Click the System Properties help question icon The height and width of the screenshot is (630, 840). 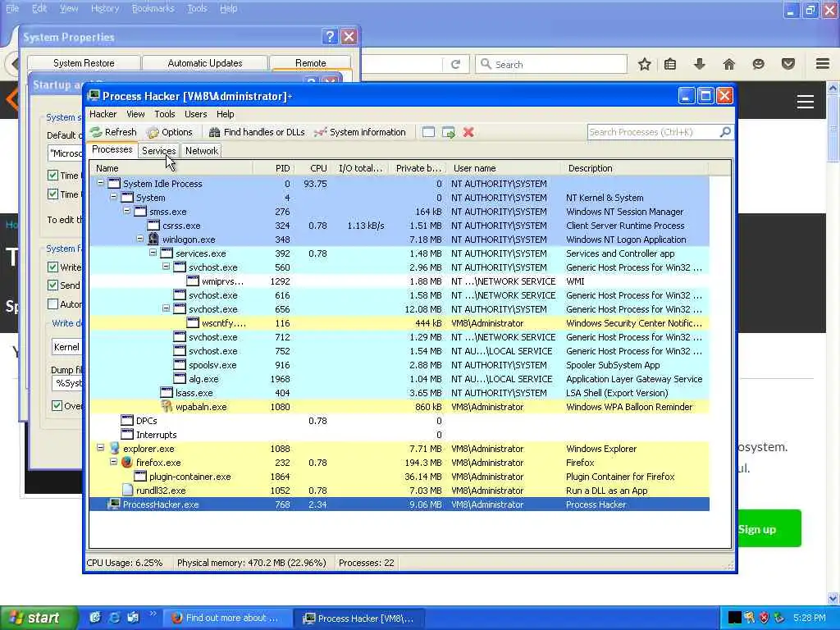tap(330, 36)
